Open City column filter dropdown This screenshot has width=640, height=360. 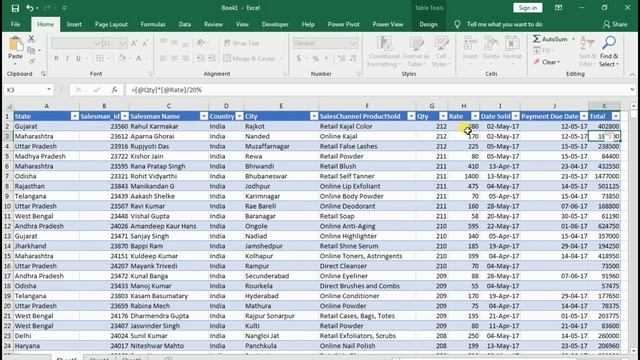coord(314,116)
